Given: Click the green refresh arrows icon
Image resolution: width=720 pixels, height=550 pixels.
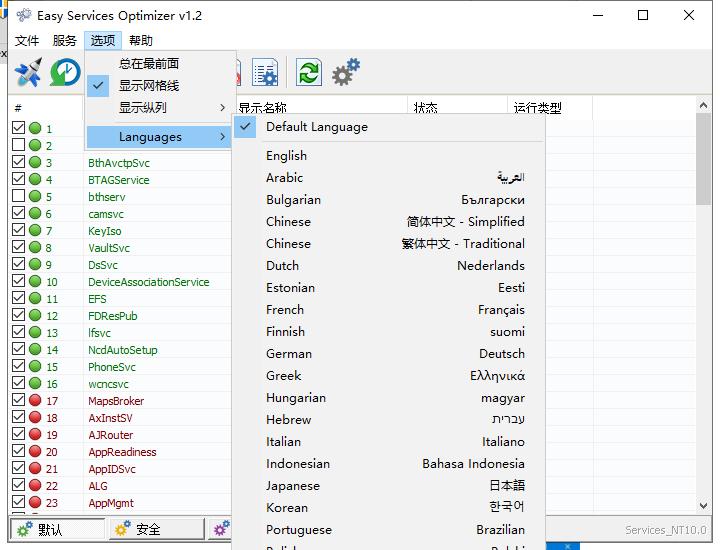Looking at the screenshot, I should pos(309,73).
